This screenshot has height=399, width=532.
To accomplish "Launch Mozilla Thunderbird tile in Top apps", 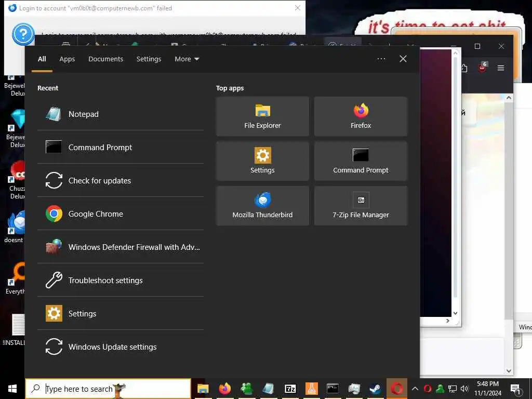I will (x=262, y=206).
